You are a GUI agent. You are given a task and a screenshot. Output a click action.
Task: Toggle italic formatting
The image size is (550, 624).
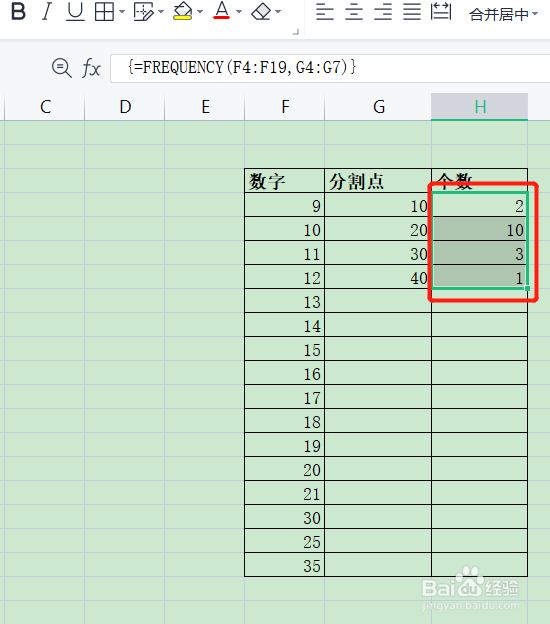pyautogui.click(x=47, y=11)
